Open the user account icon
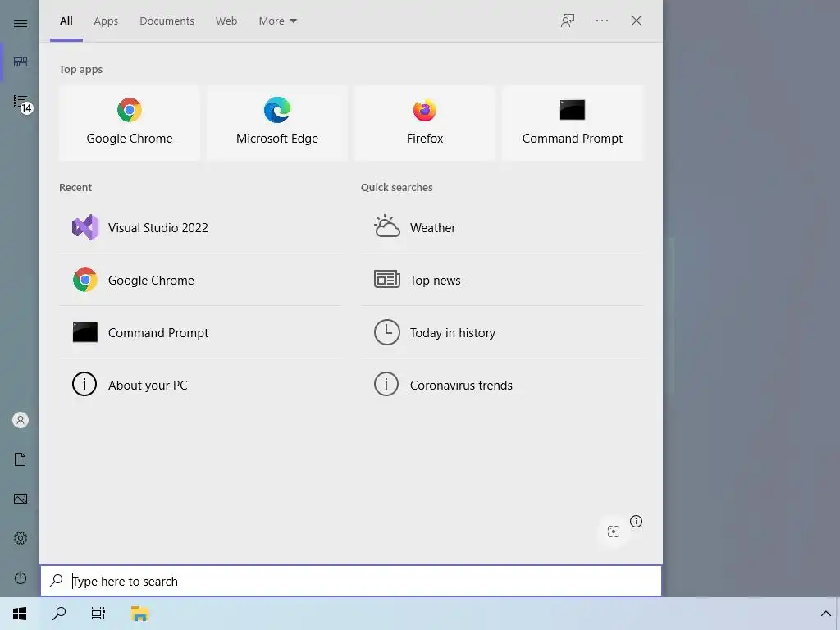Screen dimensions: 840x630 coord(21,420)
